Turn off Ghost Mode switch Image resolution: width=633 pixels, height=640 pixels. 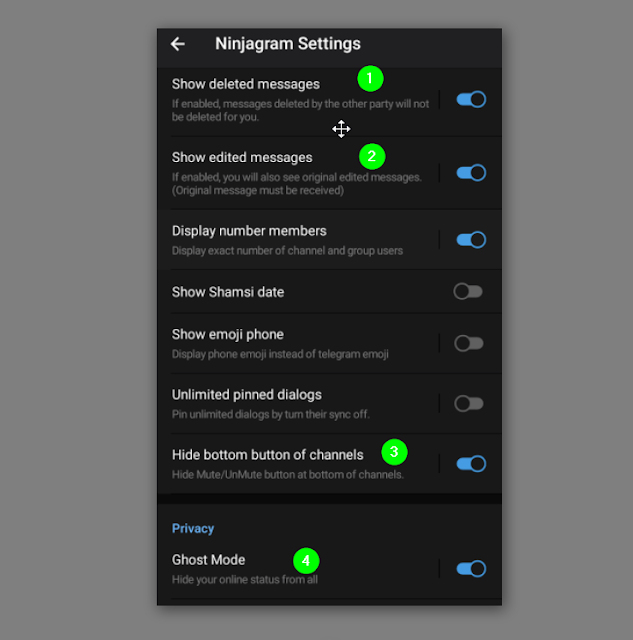pyautogui.click(x=471, y=569)
